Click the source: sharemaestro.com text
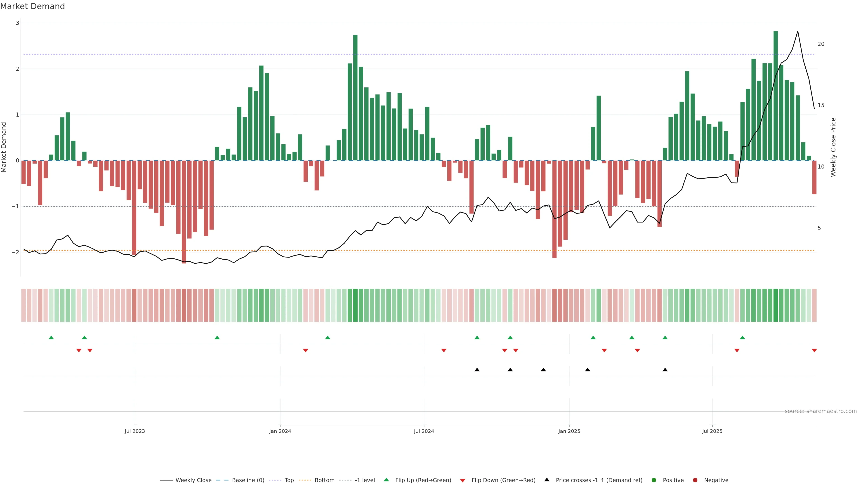Image resolution: width=868 pixels, height=488 pixels. [x=821, y=411]
